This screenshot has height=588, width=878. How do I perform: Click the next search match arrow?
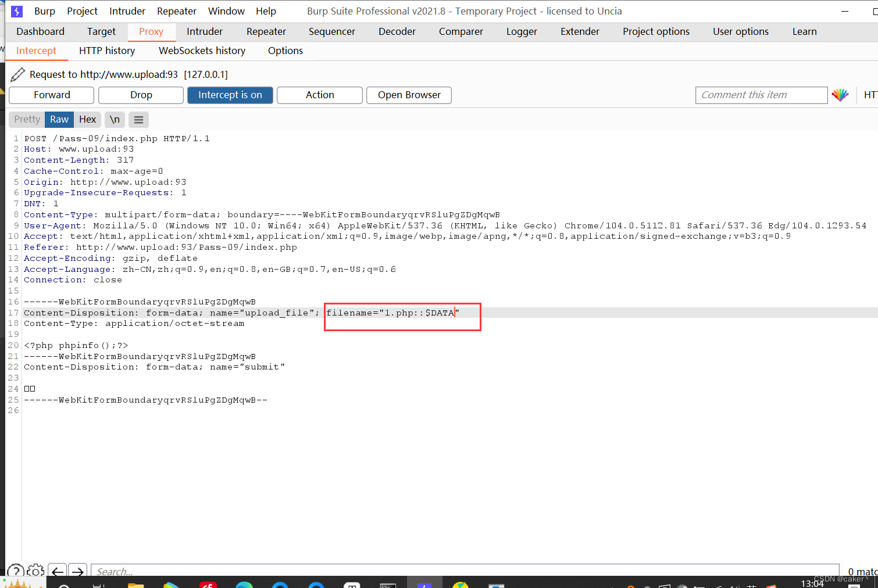point(77,572)
